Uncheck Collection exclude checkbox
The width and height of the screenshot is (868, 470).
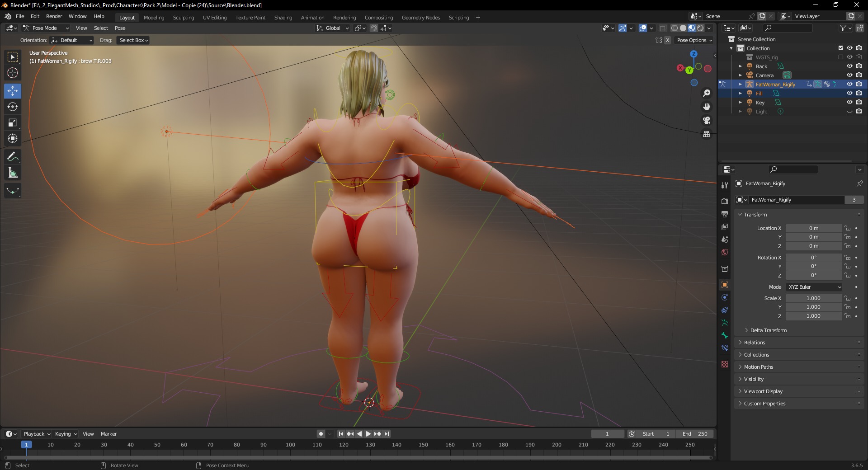840,48
